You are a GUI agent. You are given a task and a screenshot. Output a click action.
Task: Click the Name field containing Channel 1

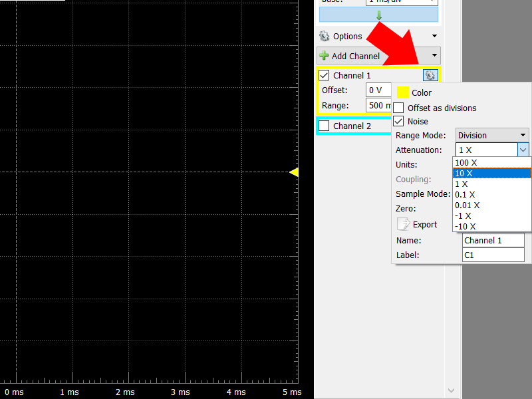493,240
